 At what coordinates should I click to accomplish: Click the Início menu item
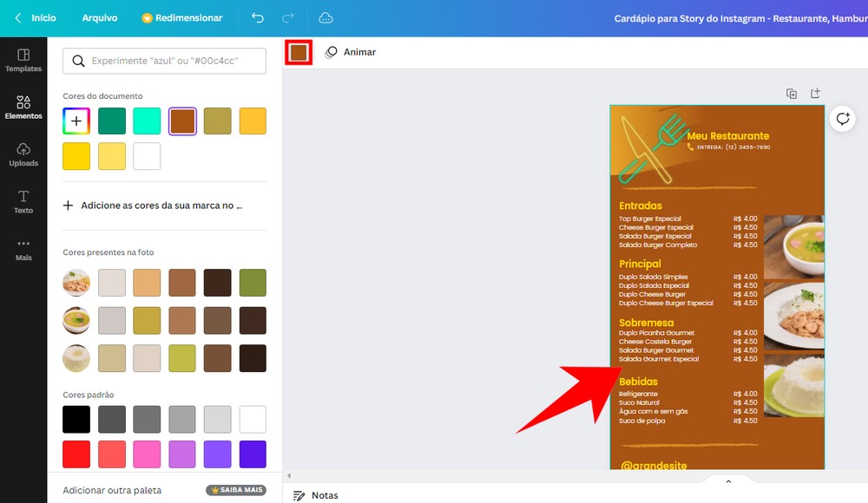[43, 17]
